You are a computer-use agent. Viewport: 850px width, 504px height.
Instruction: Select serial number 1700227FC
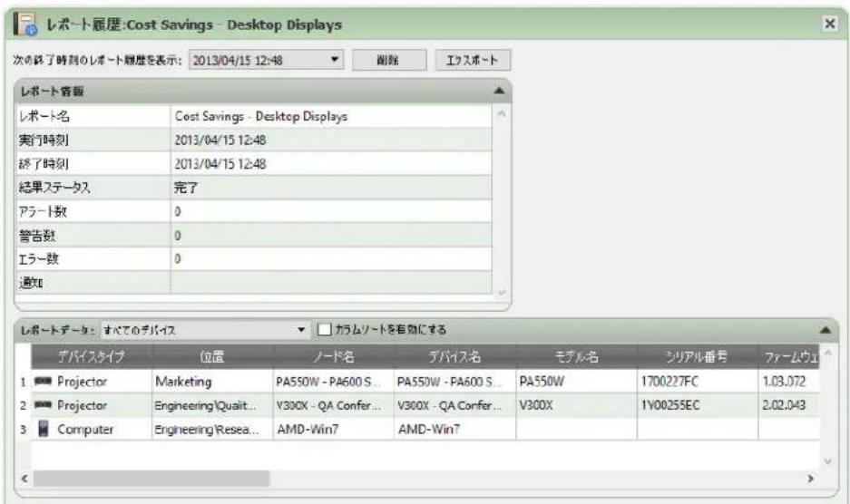pos(697,382)
